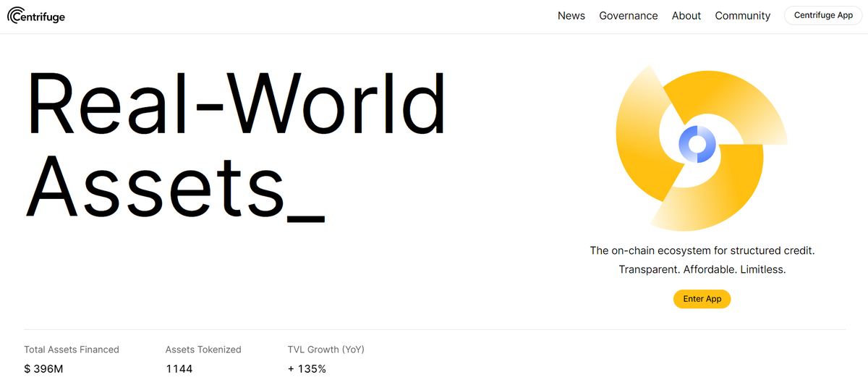Open the Community menu item
Image resolution: width=868 pixels, height=385 pixels.
tap(743, 16)
